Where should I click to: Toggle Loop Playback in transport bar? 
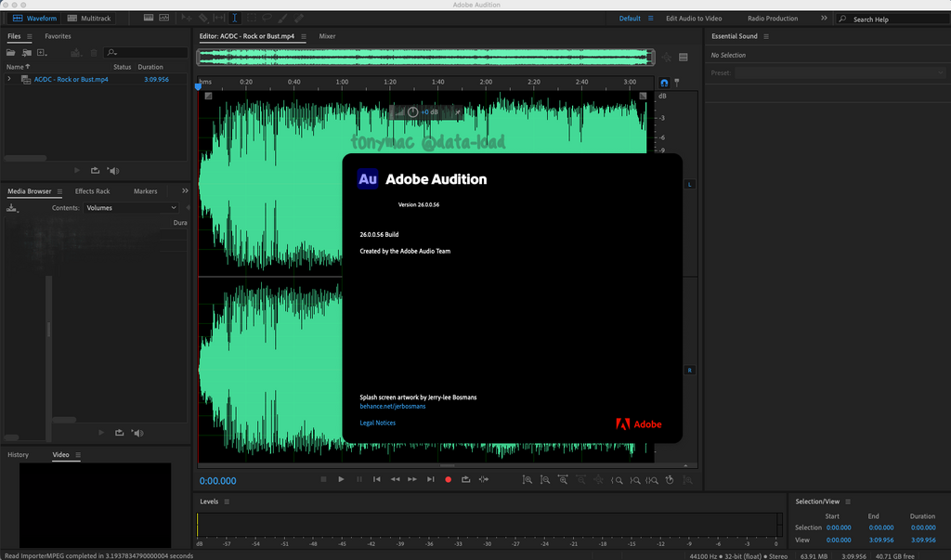465,479
